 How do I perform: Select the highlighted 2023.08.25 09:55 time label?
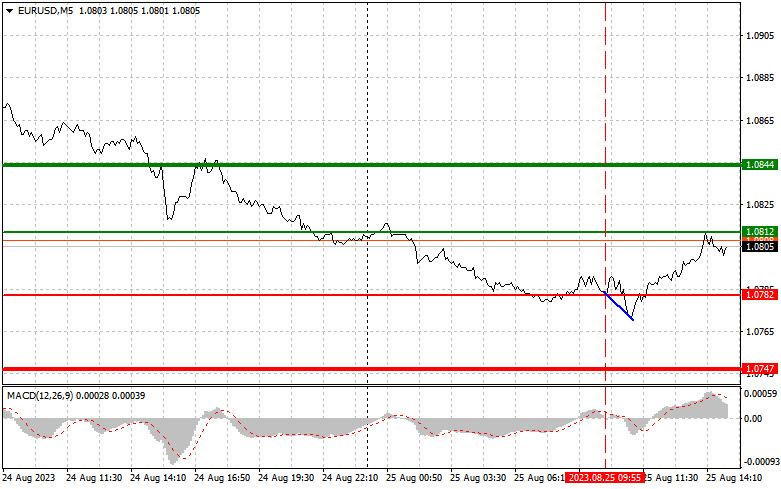point(605,478)
